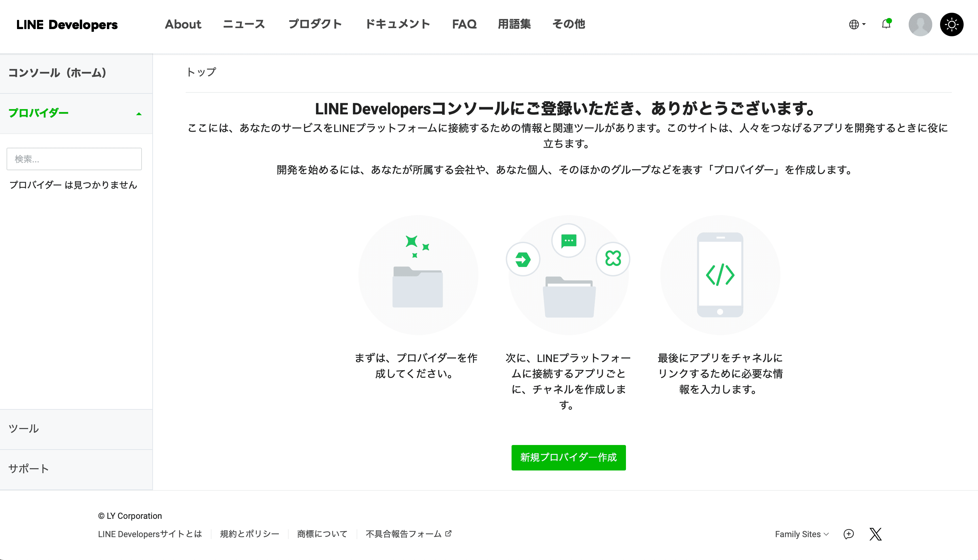Open the globe language selector dropdown
Screen dimensions: 978x560
point(857,24)
